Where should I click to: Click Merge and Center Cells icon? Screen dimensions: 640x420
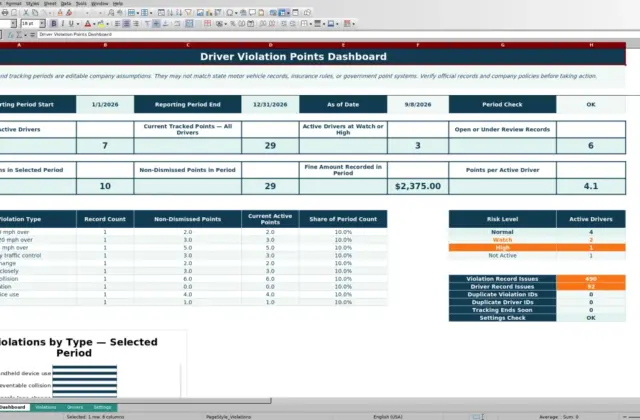click(189, 24)
